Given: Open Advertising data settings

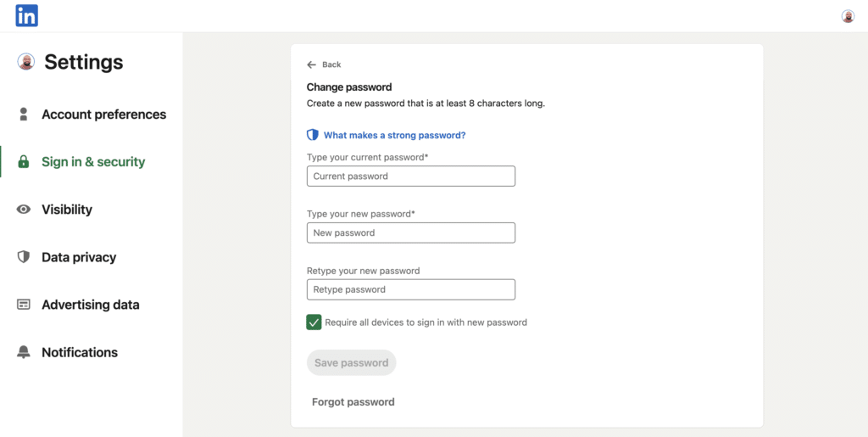Looking at the screenshot, I should (91, 305).
